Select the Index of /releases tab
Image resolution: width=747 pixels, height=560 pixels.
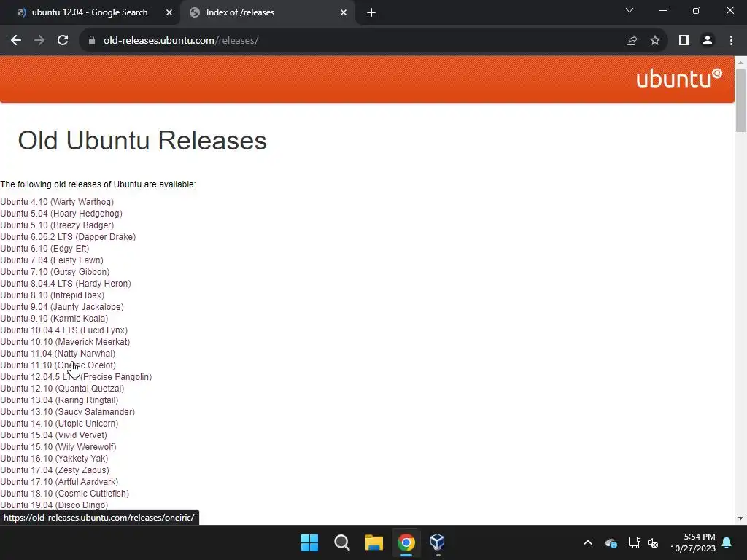tap(268, 12)
